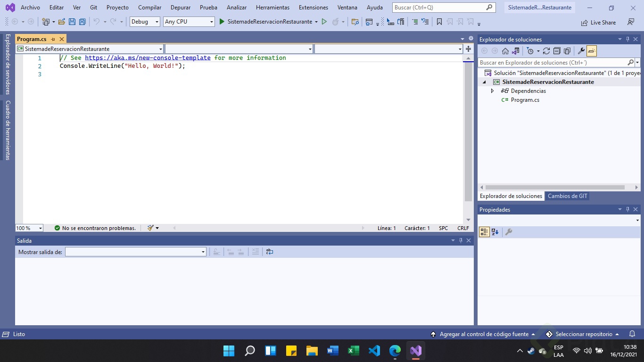Open the Any CPU platform dropdown
The height and width of the screenshot is (362, 644).
pyautogui.click(x=189, y=22)
